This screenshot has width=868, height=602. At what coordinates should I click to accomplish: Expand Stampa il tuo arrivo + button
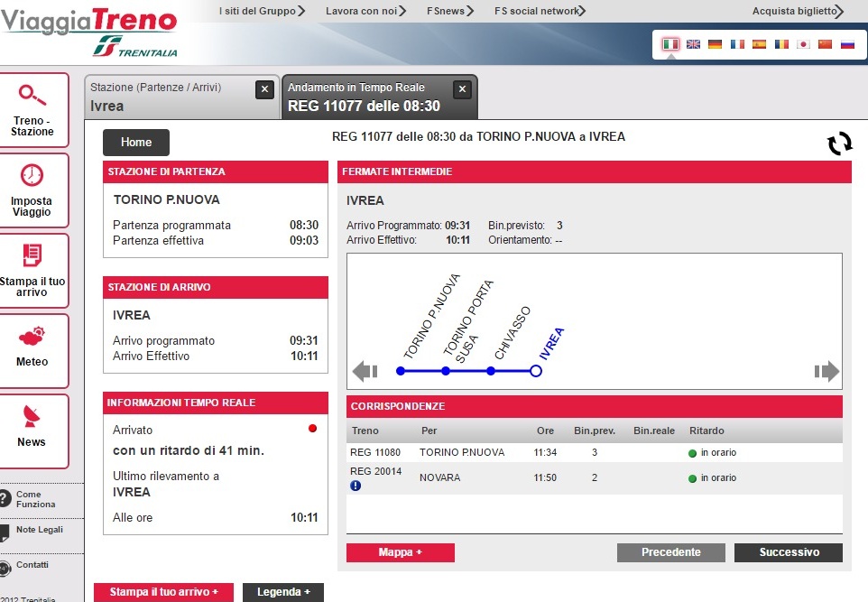[x=164, y=592]
